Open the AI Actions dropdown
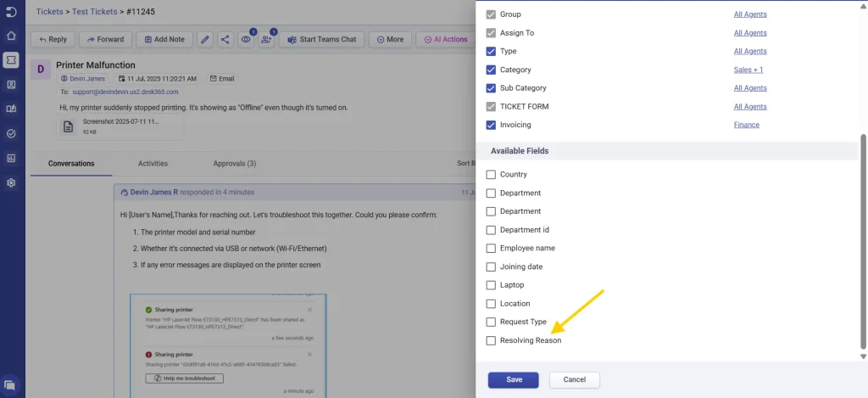The image size is (868, 398). 445,39
